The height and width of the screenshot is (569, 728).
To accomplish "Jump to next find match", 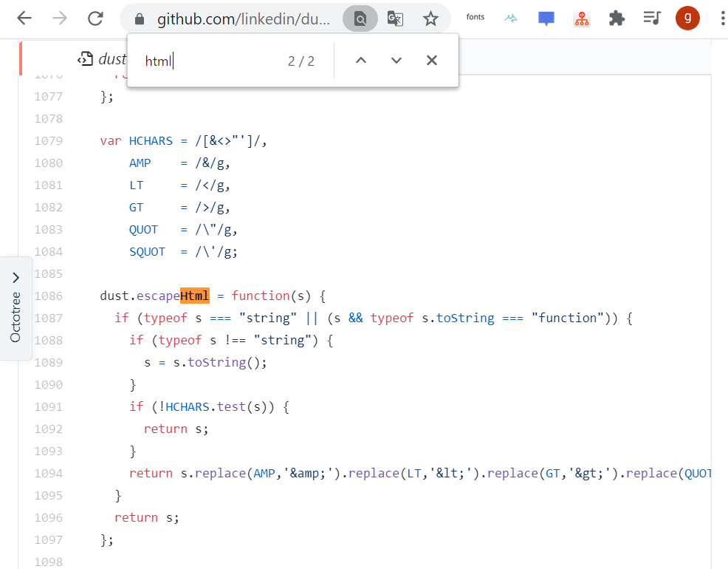I will (396, 61).
